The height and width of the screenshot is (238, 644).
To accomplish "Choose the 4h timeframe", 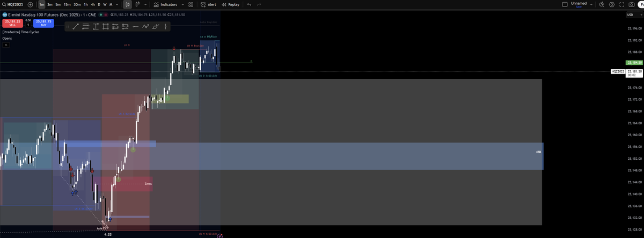I will pyautogui.click(x=92, y=4).
